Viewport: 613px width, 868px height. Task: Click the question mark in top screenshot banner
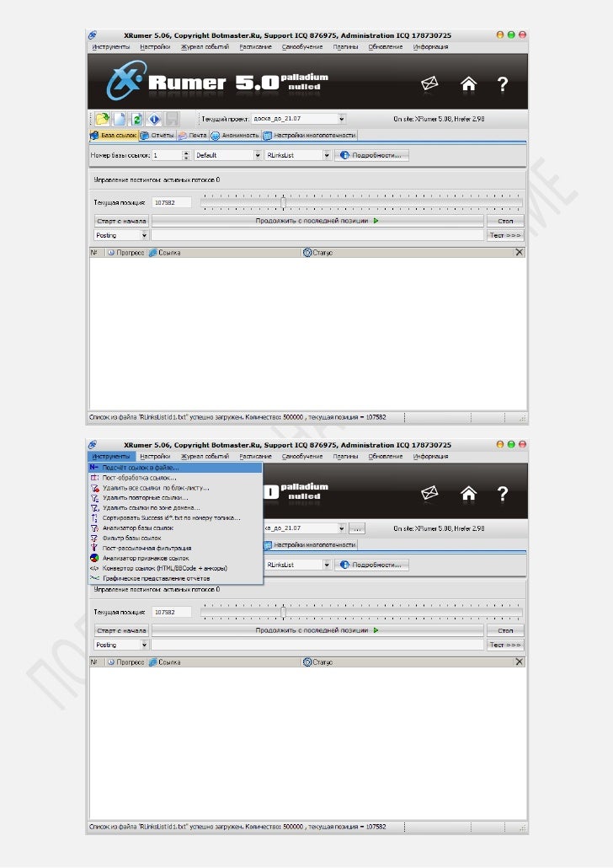coord(503,84)
